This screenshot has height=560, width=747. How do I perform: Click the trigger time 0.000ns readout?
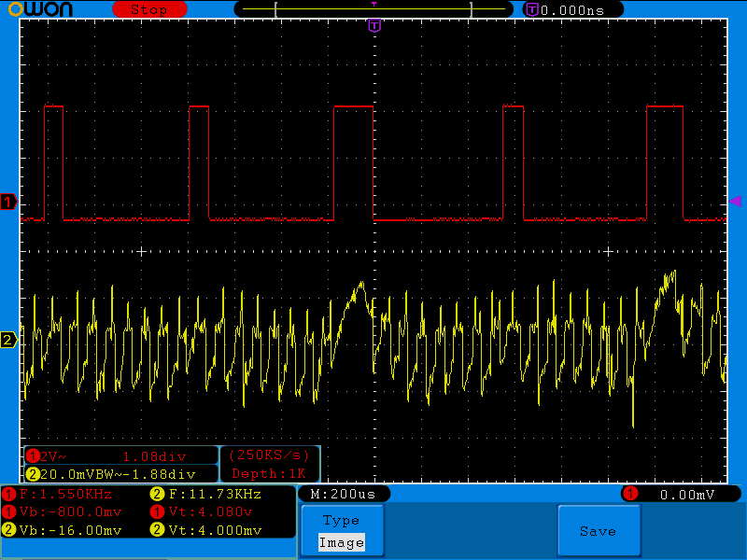point(572,10)
